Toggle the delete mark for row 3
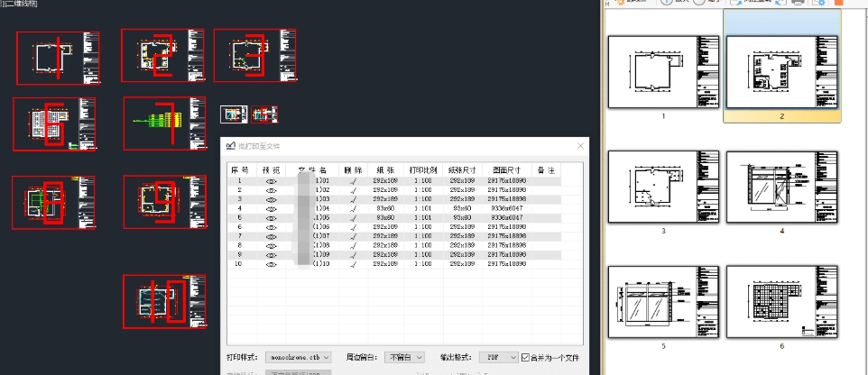This screenshot has width=868, height=375. point(353,199)
